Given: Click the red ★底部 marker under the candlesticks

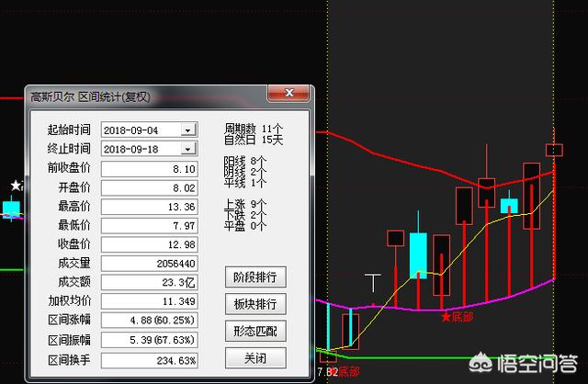Looking at the screenshot, I should coord(458,317).
